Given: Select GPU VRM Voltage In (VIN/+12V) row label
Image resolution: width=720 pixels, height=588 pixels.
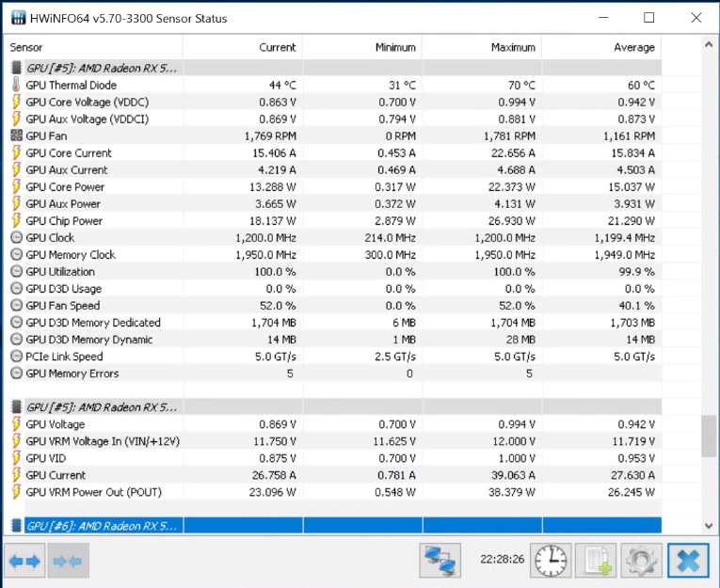Looking at the screenshot, I should (103, 441).
